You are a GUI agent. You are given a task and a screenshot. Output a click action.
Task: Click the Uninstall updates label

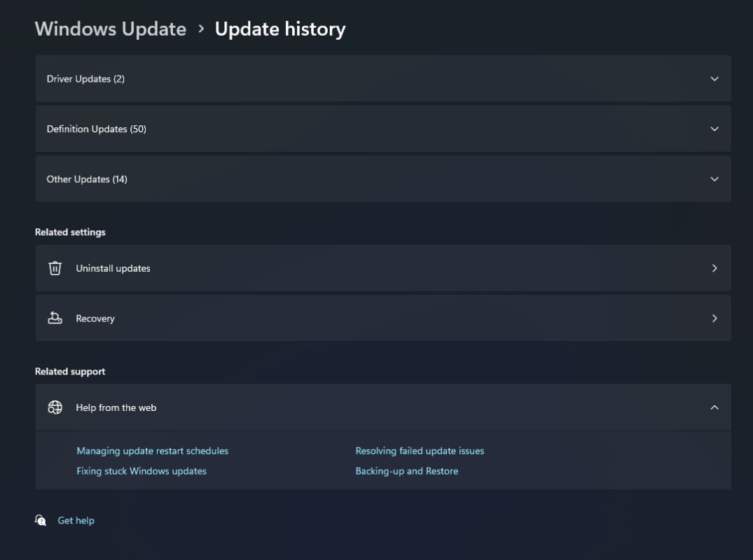113,268
